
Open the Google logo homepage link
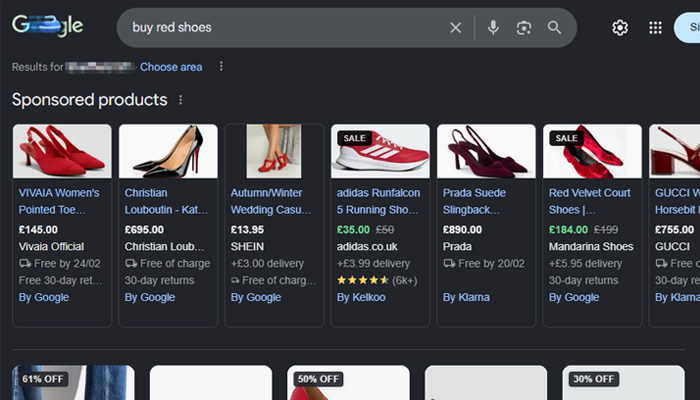pyautogui.click(x=47, y=26)
